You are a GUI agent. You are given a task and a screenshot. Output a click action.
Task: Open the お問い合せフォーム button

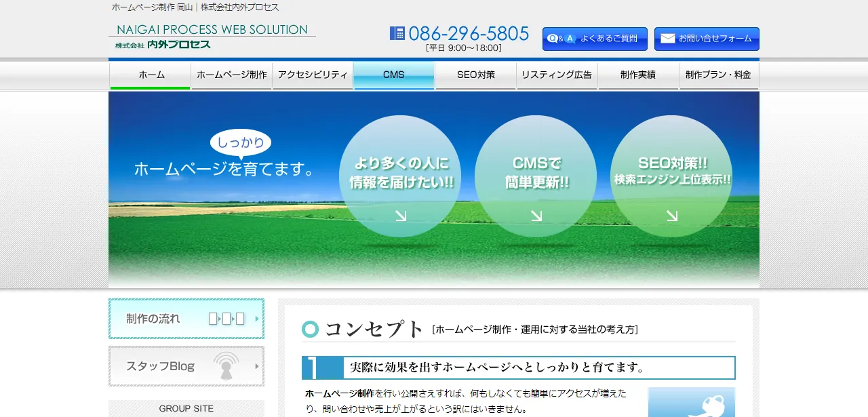tap(707, 39)
